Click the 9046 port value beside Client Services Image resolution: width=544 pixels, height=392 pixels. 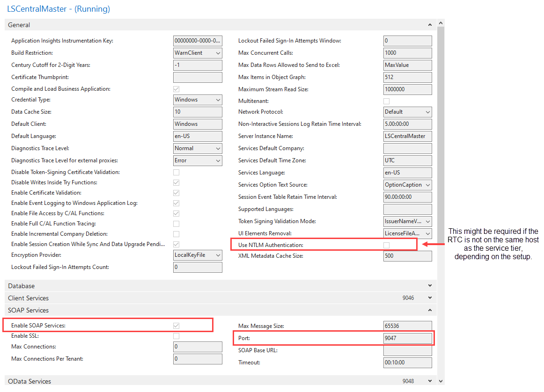tap(408, 298)
